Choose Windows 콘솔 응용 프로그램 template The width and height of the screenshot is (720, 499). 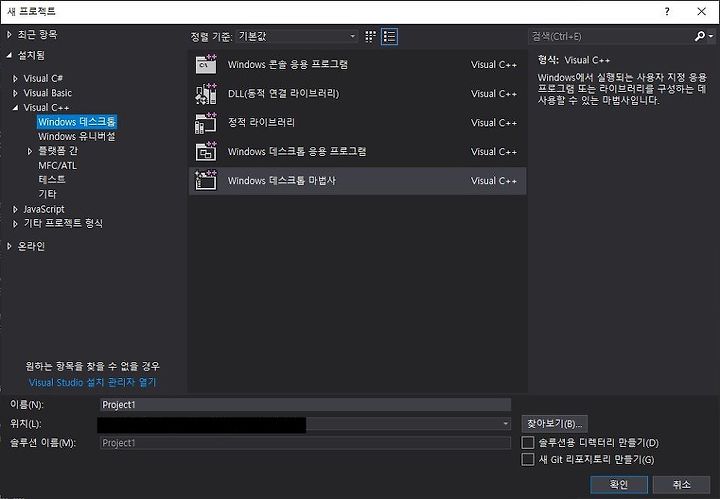[x=357, y=64]
